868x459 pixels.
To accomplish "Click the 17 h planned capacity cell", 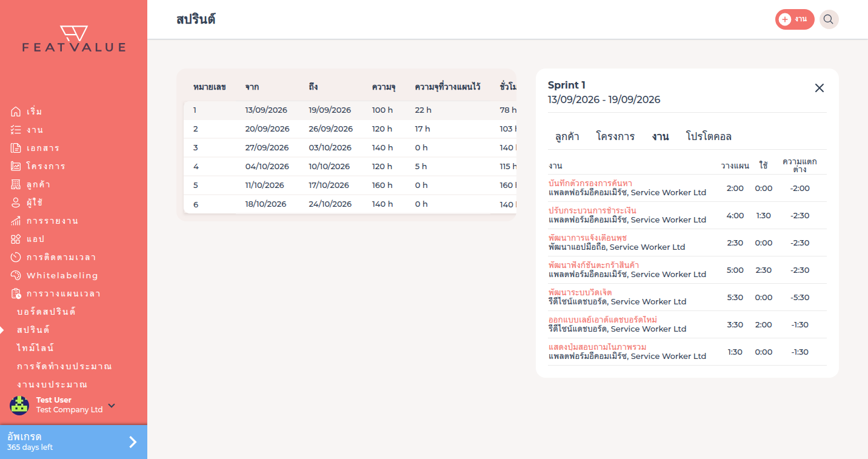I will (x=422, y=129).
